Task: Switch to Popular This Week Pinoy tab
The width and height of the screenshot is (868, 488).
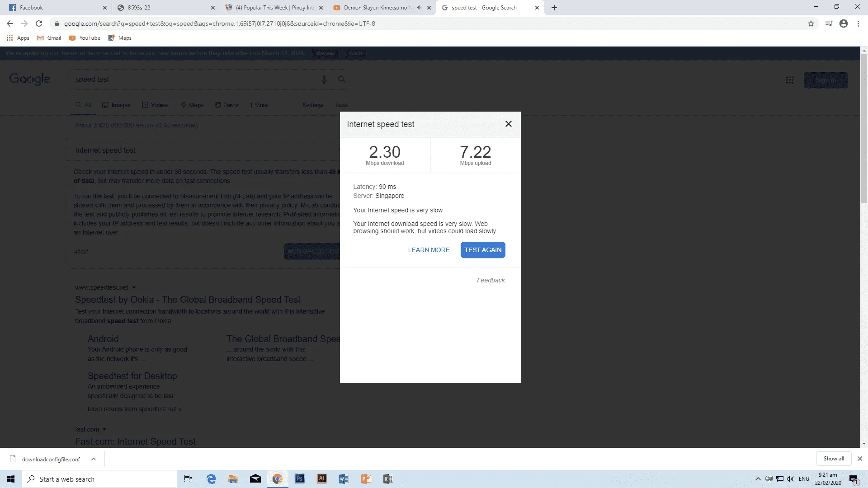Action: (x=274, y=8)
